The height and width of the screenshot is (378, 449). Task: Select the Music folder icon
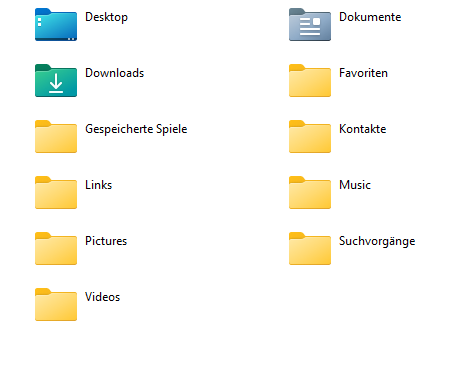(x=310, y=193)
